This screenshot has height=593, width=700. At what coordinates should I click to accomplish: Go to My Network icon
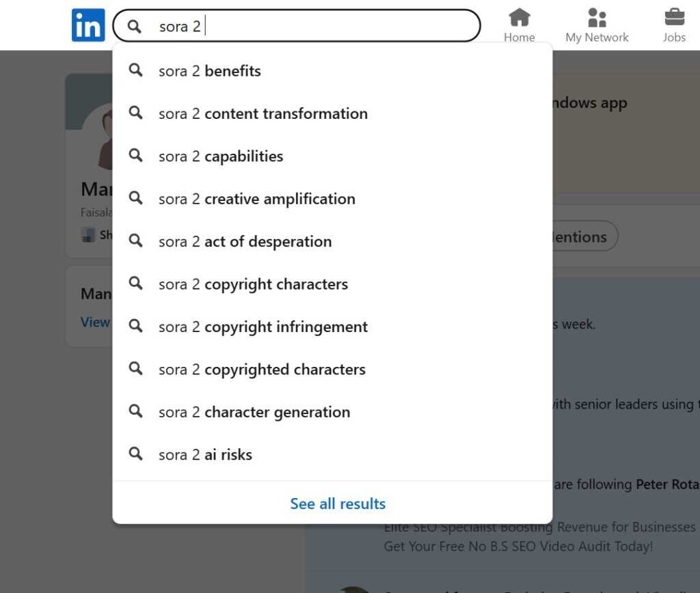(597, 18)
